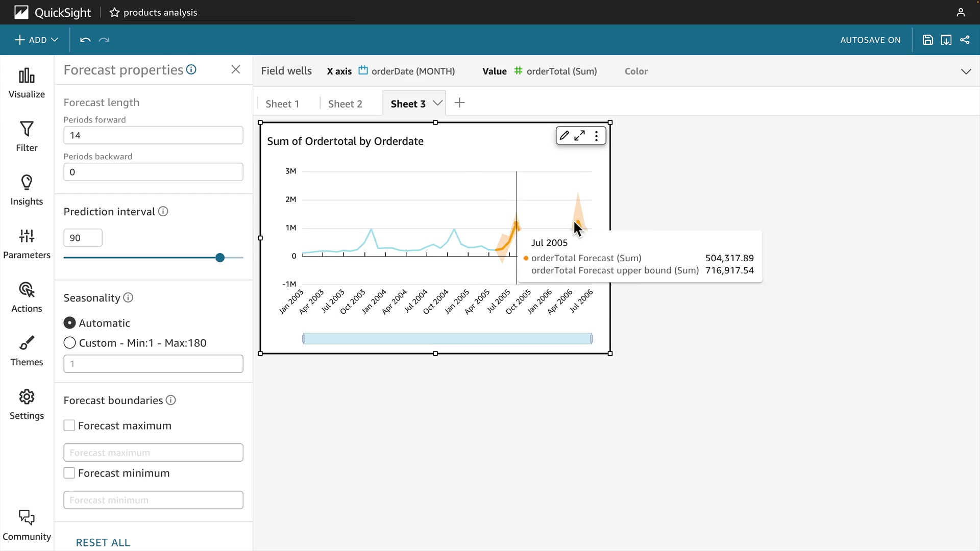Enable Forecast maximum checkbox
980x551 pixels.
click(x=69, y=425)
